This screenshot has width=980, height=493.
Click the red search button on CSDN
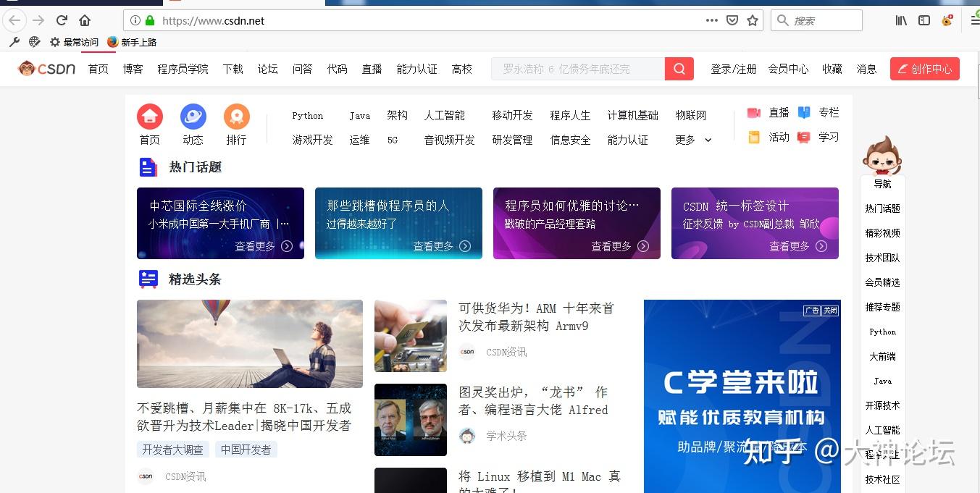click(679, 69)
